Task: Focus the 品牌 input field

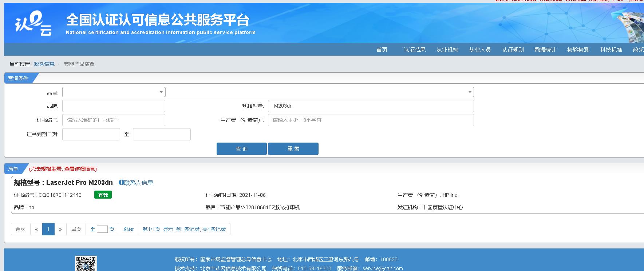Action: (x=114, y=106)
